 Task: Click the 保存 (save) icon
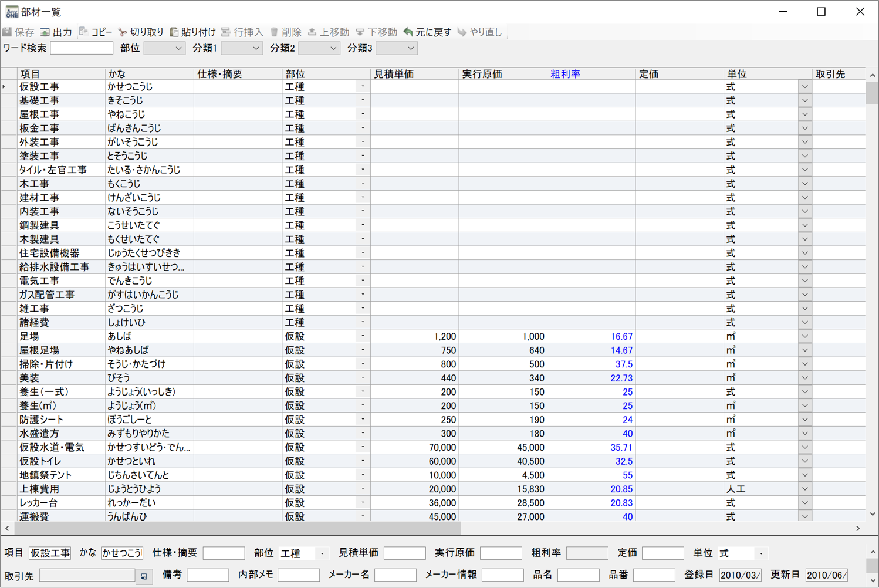pos(18,32)
